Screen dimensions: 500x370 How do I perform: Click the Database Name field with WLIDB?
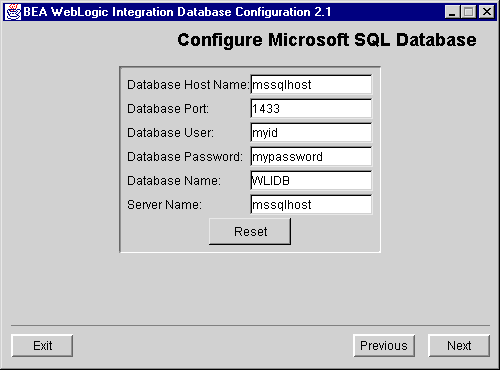pos(311,181)
